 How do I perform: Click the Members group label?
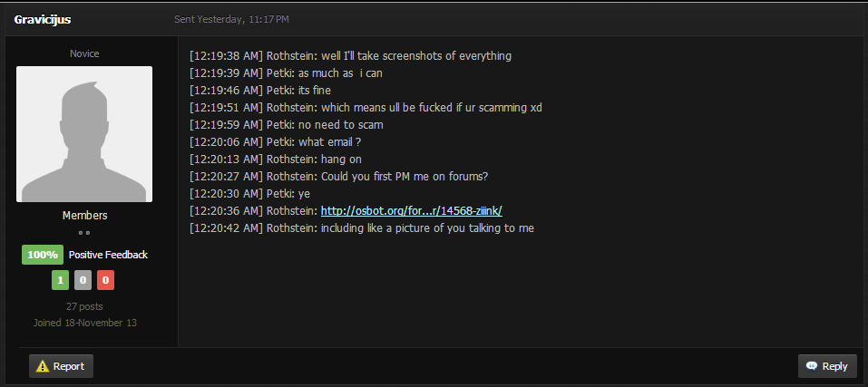tap(84, 216)
